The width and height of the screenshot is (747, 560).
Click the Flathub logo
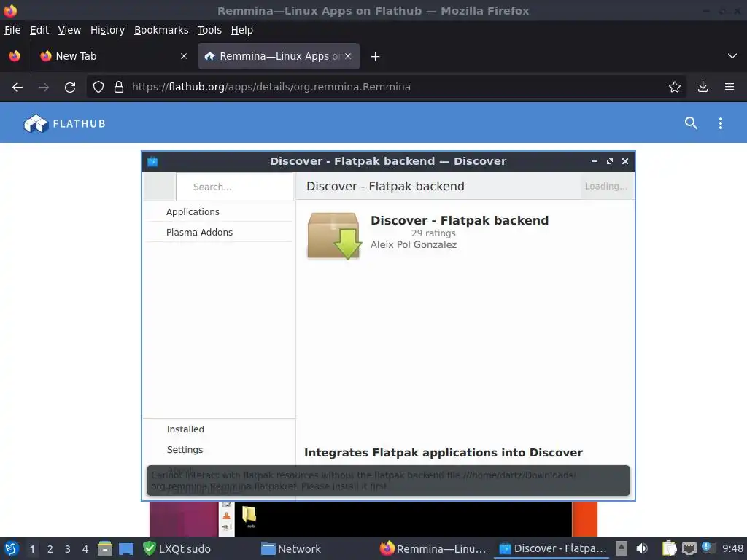click(x=64, y=123)
